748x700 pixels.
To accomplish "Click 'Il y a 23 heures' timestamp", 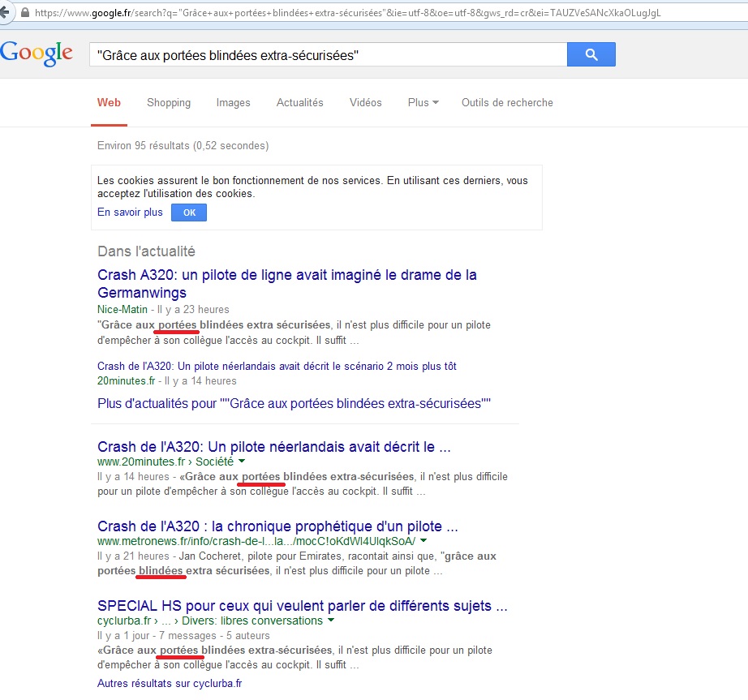I will (x=193, y=310).
